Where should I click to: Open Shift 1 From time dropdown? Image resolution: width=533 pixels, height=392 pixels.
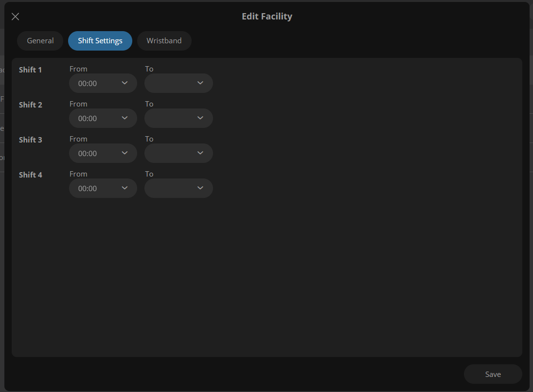(103, 83)
